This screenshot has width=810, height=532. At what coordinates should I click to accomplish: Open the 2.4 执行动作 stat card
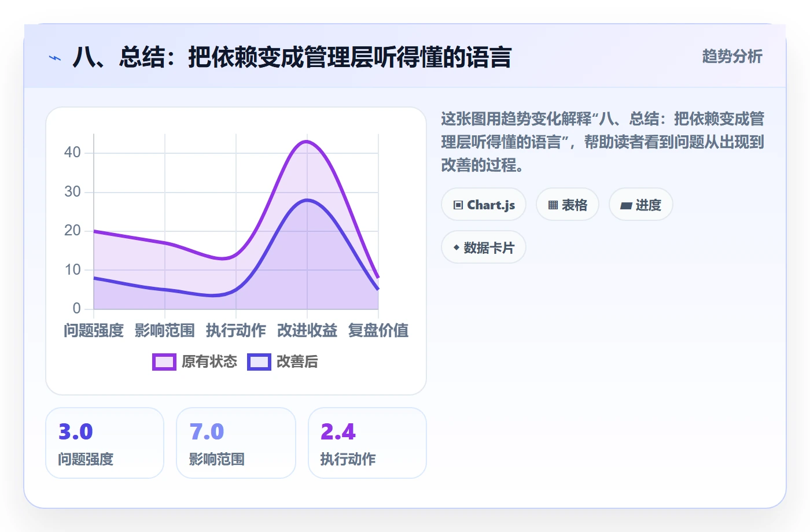click(367, 443)
